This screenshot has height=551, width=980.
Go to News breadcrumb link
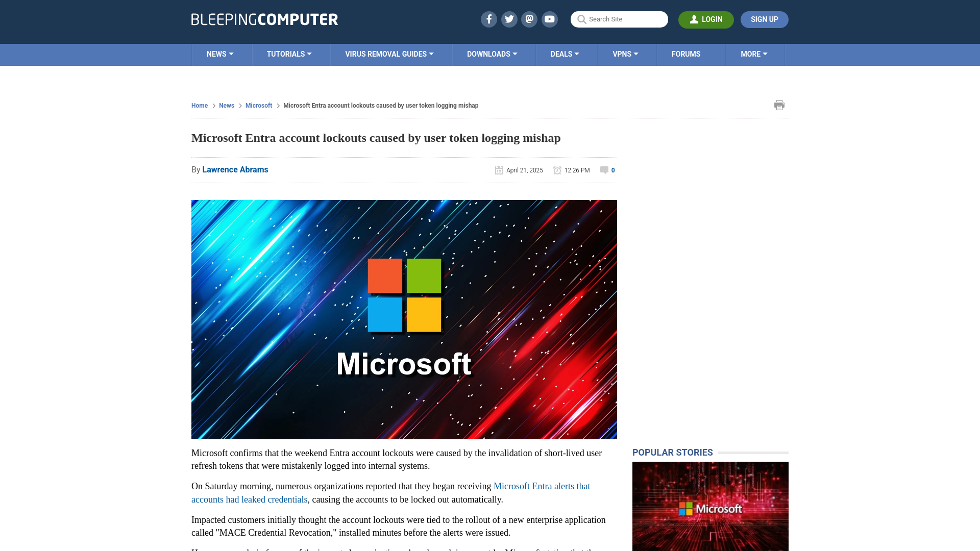227,106
